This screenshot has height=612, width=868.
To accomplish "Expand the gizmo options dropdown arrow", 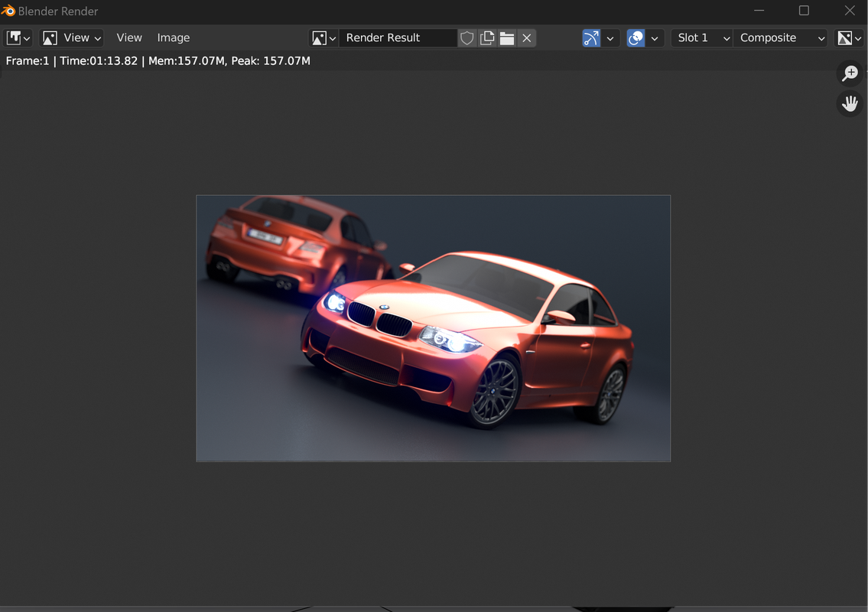I will 610,37.
